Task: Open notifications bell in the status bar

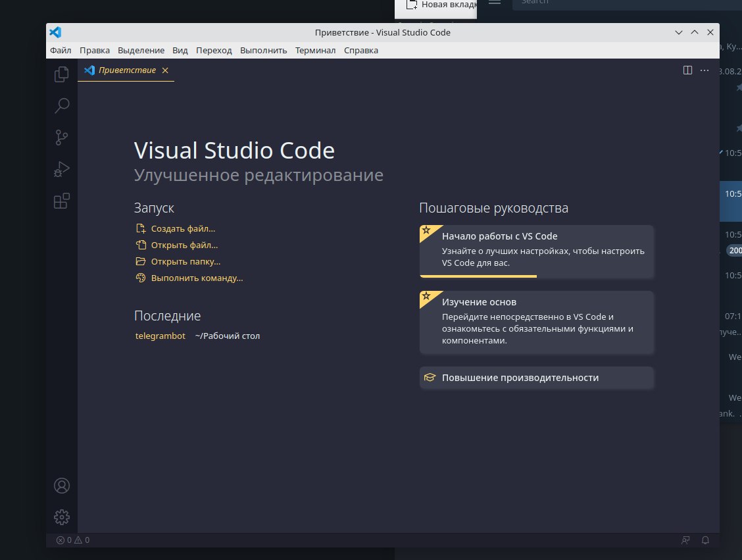Action: pyautogui.click(x=705, y=540)
